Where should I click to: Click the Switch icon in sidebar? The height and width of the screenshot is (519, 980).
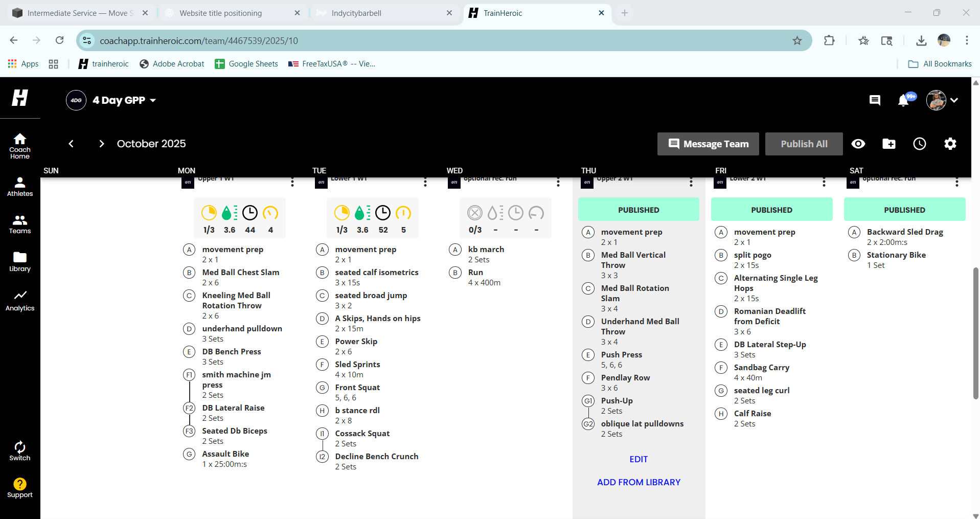pyautogui.click(x=20, y=451)
